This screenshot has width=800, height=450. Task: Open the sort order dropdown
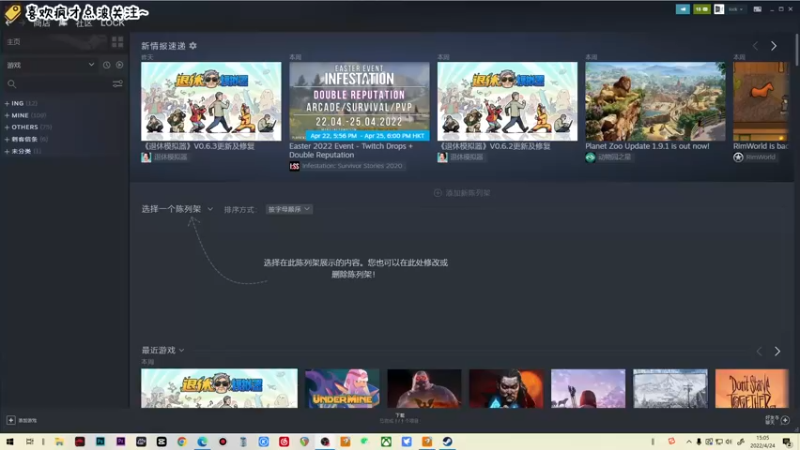pos(289,209)
